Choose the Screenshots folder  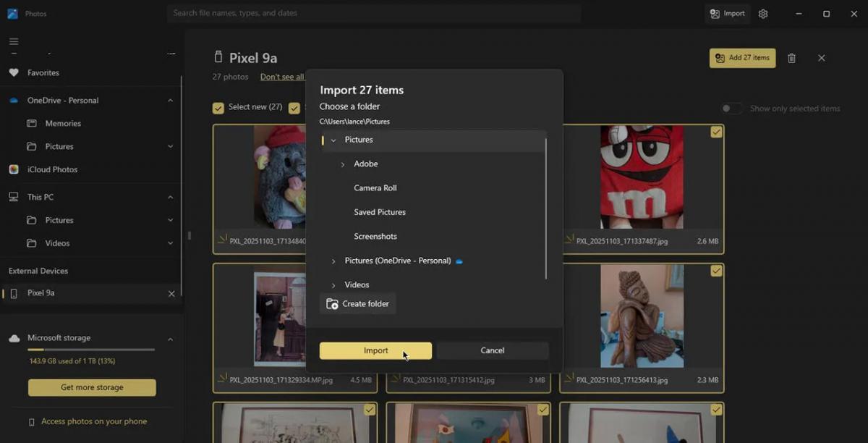(x=375, y=237)
